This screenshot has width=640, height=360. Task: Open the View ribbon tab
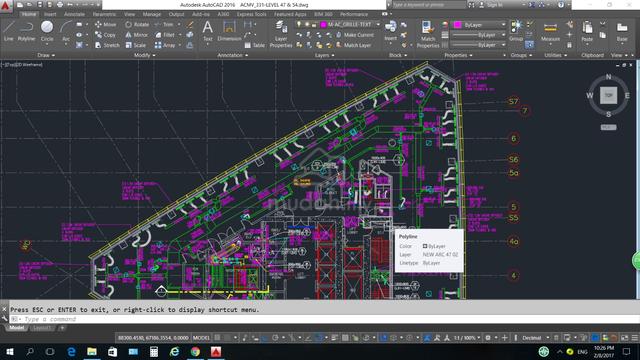click(129, 14)
